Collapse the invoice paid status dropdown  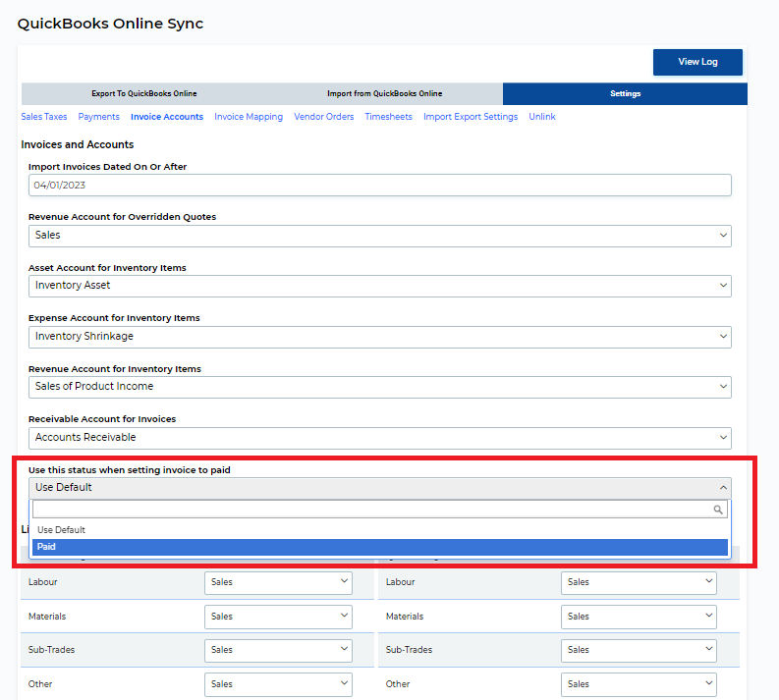coord(379,488)
